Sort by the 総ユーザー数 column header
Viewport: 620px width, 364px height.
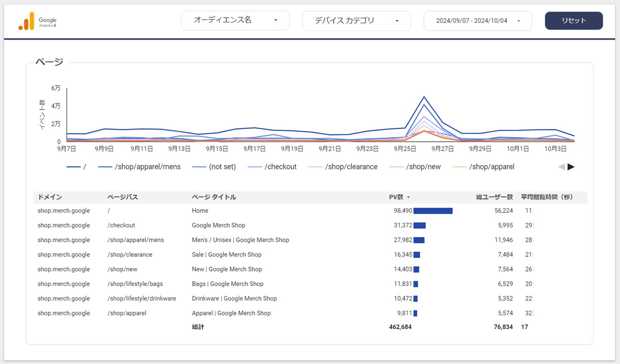(x=494, y=197)
